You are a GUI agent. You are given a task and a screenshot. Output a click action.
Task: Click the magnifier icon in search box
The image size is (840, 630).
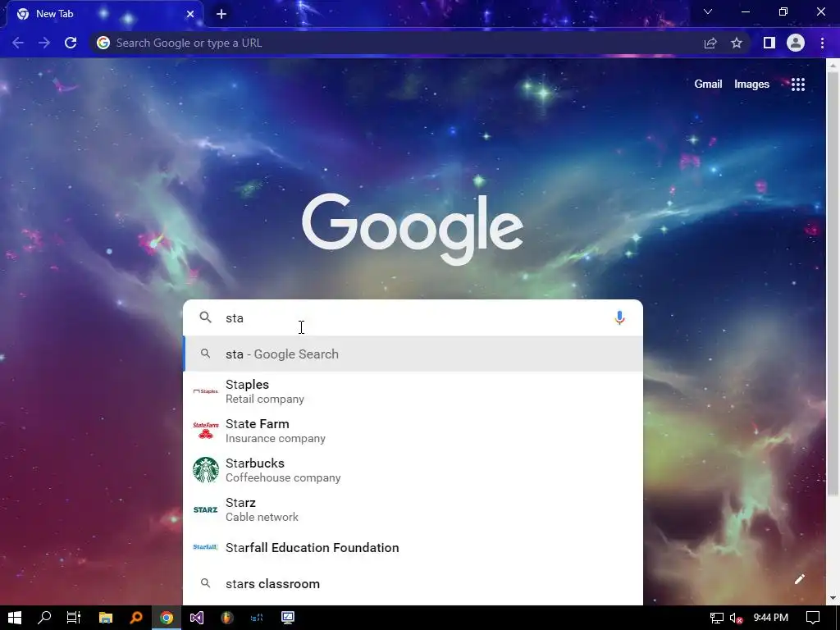tap(206, 317)
